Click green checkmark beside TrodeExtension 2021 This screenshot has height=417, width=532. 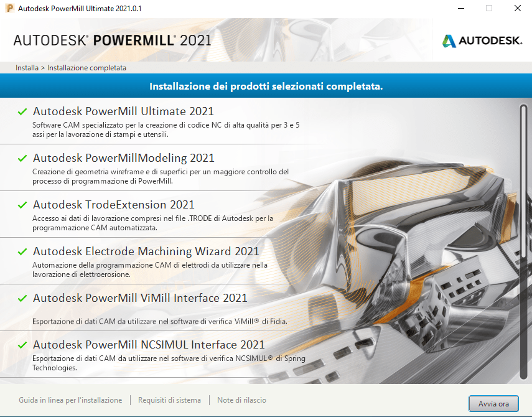pyautogui.click(x=22, y=205)
